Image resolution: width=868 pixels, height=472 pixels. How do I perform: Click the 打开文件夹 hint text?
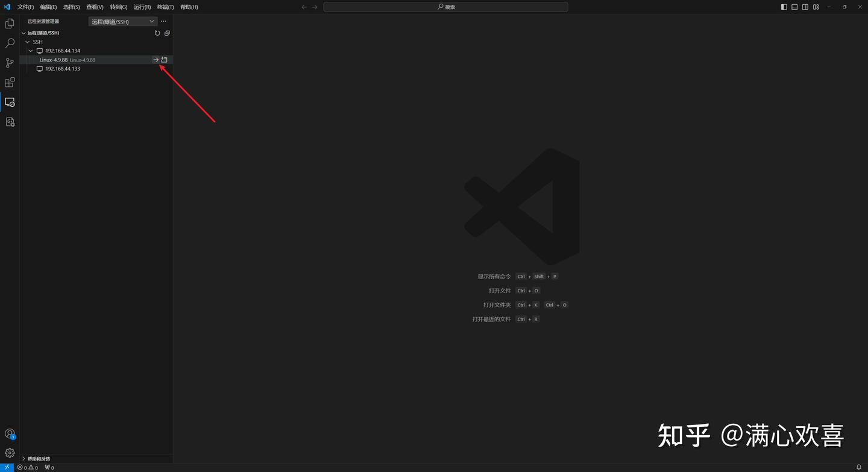pyautogui.click(x=497, y=305)
